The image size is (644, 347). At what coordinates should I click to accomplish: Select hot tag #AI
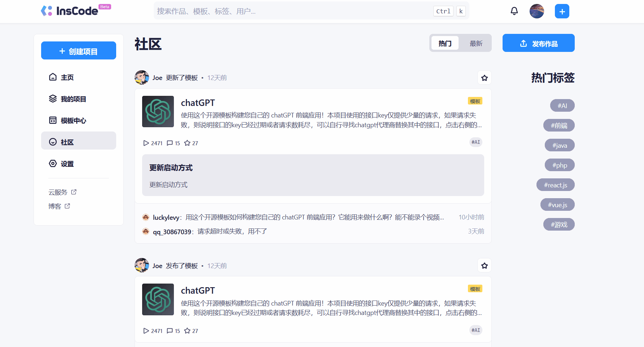(x=562, y=106)
